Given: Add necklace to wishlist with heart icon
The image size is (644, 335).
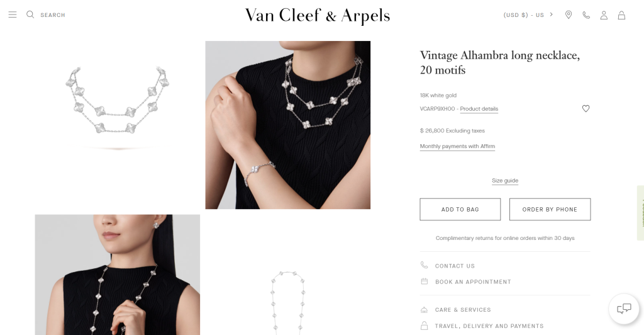Looking at the screenshot, I should tap(586, 108).
